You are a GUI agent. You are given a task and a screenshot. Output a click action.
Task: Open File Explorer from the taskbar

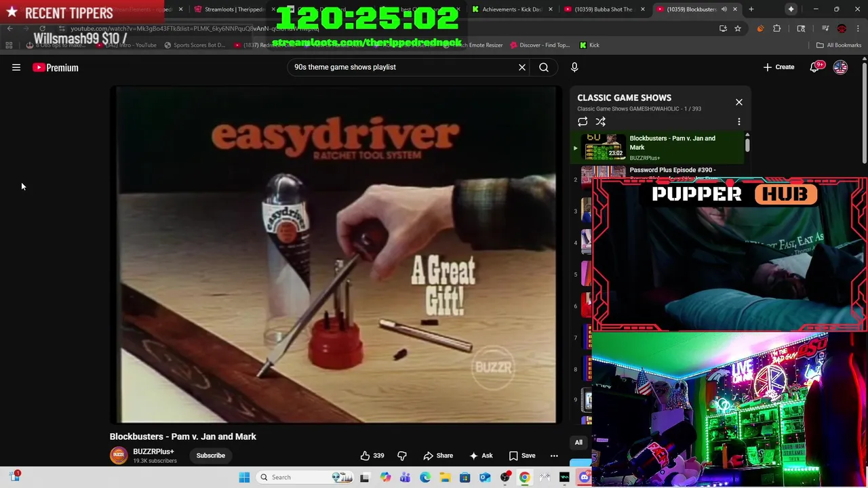(445, 477)
